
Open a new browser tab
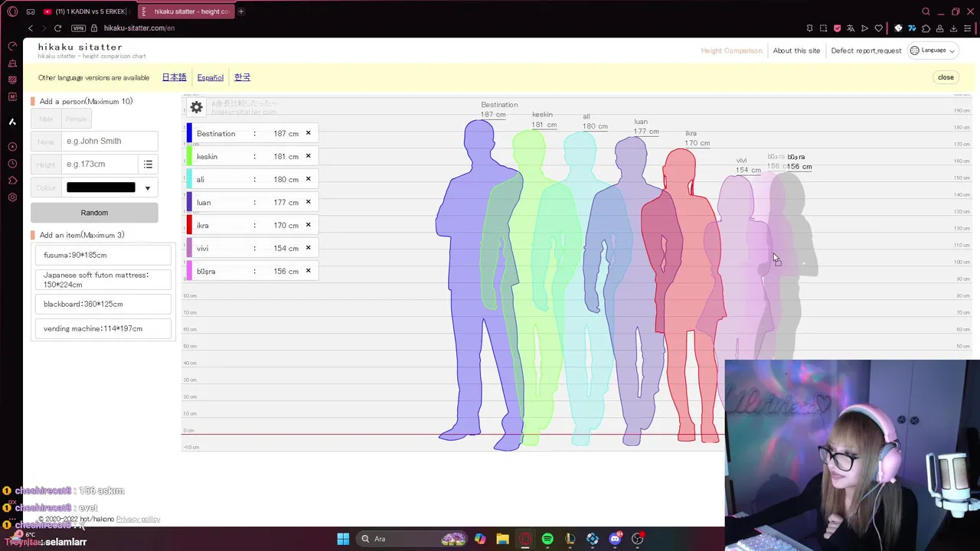pyautogui.click(x=240, y=11)
